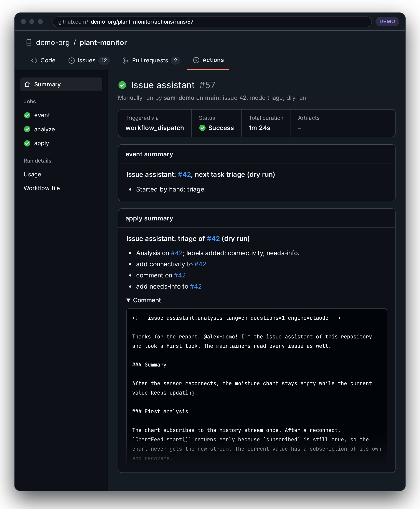Click the Issues count badge 12

coord(104,61)
